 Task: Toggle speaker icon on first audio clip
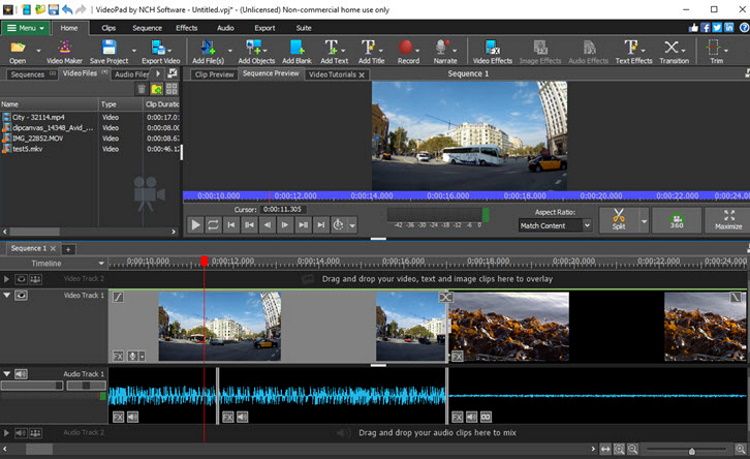pos(132,417)
